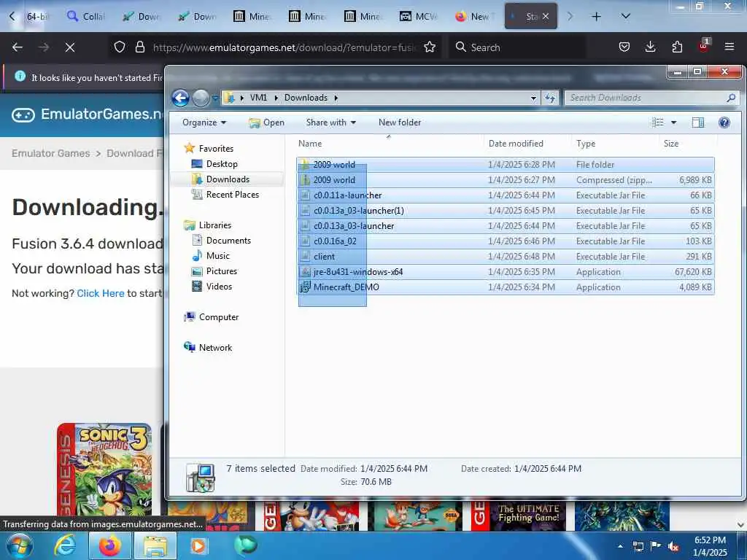
Task: Expand view options dropdown arrow
Action: (x=673, y=122)
